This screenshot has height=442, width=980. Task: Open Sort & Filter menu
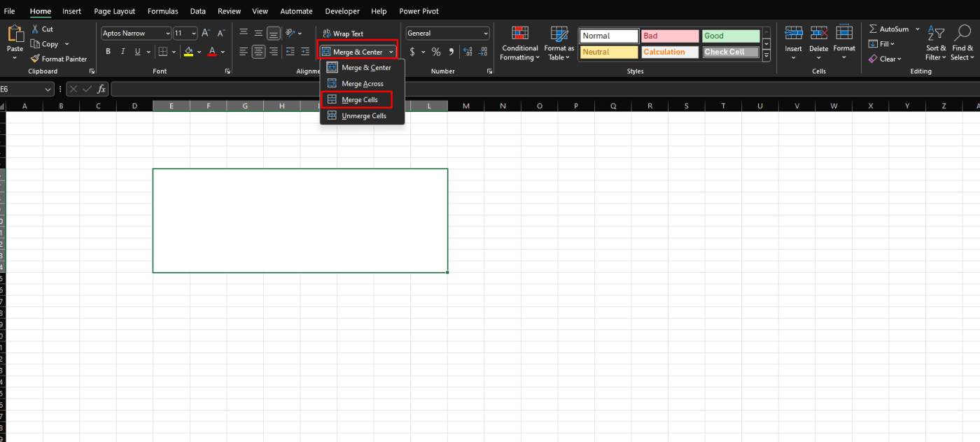tap(936, 43)
